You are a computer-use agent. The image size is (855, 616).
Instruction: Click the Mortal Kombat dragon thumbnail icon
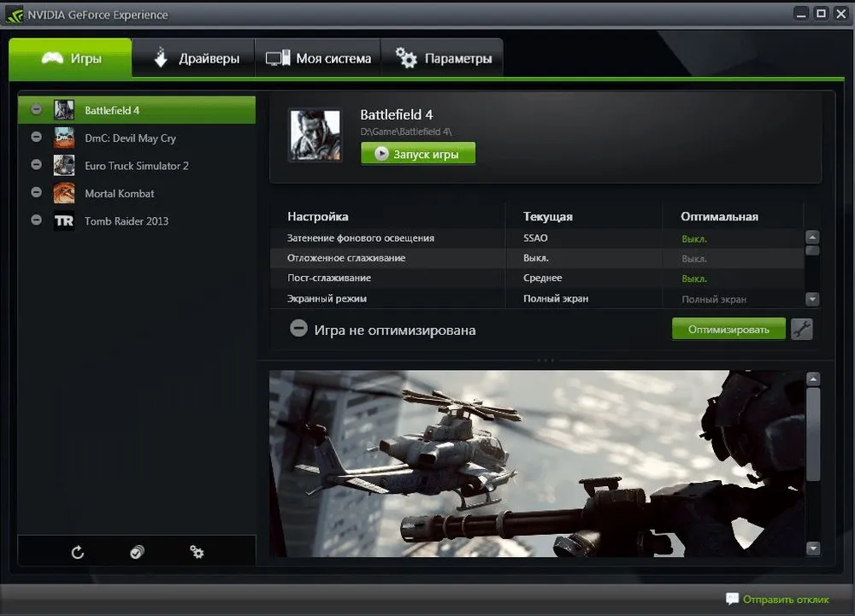[x=64, y=193]
